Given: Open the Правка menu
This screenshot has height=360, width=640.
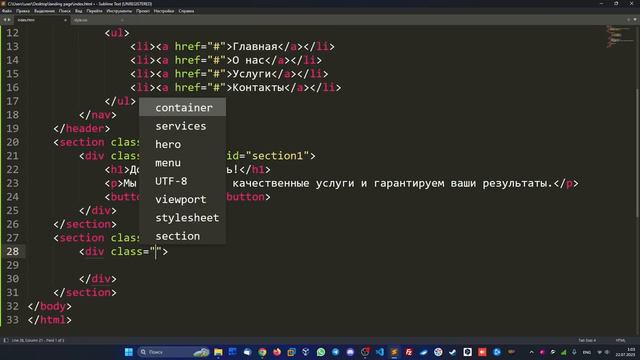Looking at the screenshot, I should 23,11.
